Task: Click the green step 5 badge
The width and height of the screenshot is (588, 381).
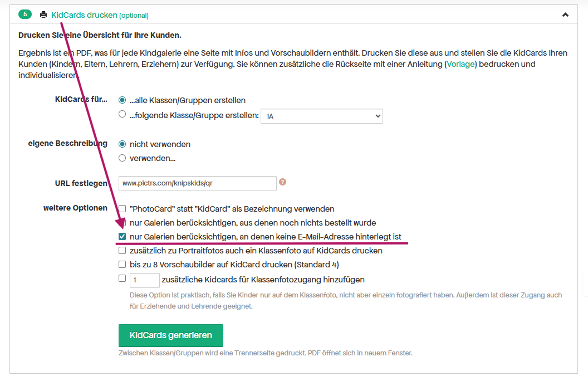Action: 25,14
